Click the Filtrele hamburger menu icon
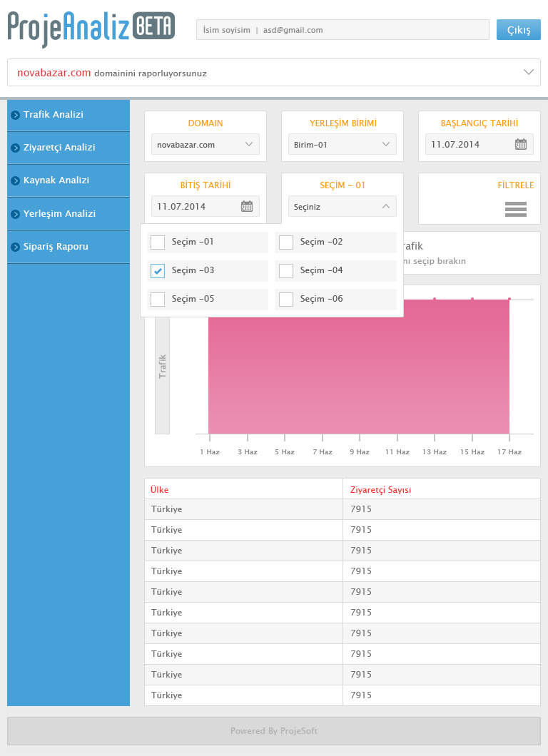 click(x=515, y=209)
